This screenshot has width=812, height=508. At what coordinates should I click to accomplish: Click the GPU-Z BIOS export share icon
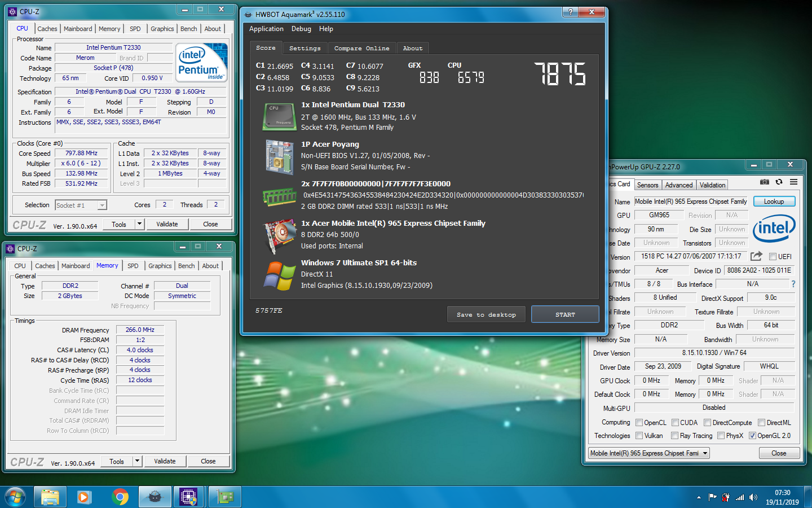(x=756, y=256)
